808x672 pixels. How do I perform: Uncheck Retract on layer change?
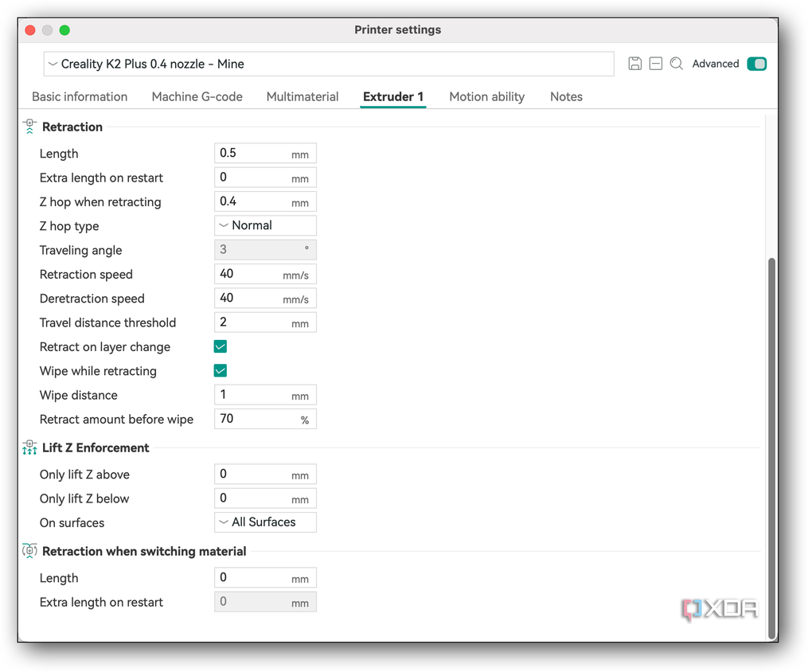coord(220,346)
